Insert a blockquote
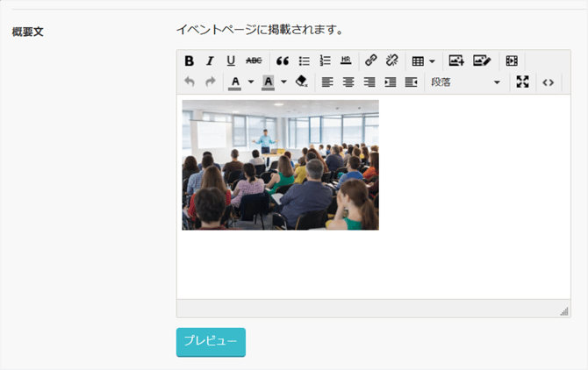588x370 pixels. pos(283,60)
